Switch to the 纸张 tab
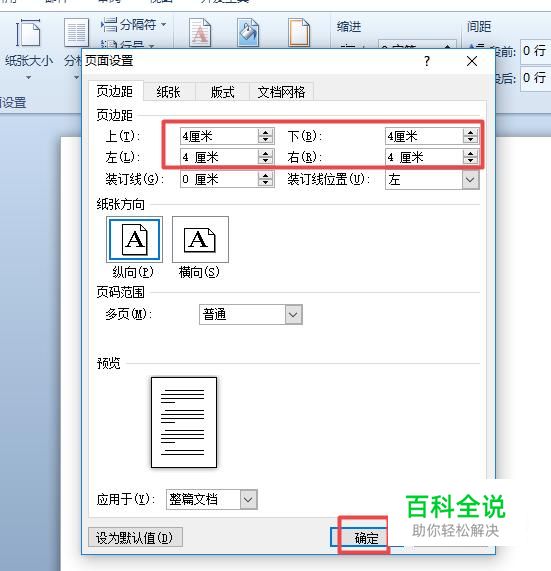Image resolution: width=551 pixels, height=571 pixels. click(x=169, y=92)
